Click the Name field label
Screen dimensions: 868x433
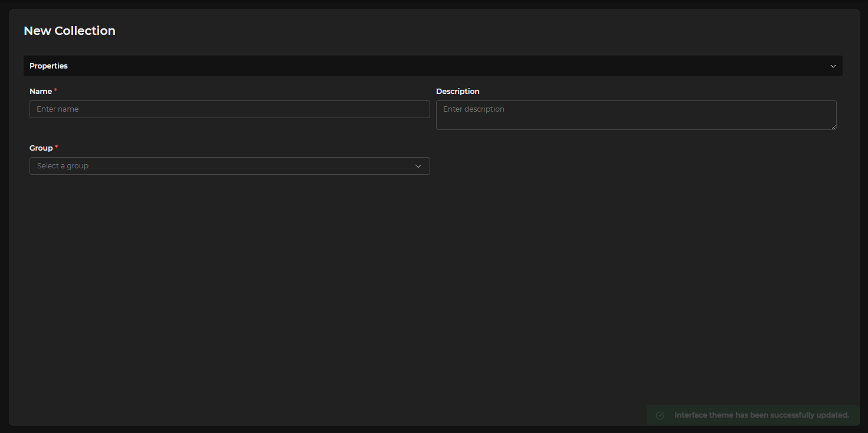(41, 92)
